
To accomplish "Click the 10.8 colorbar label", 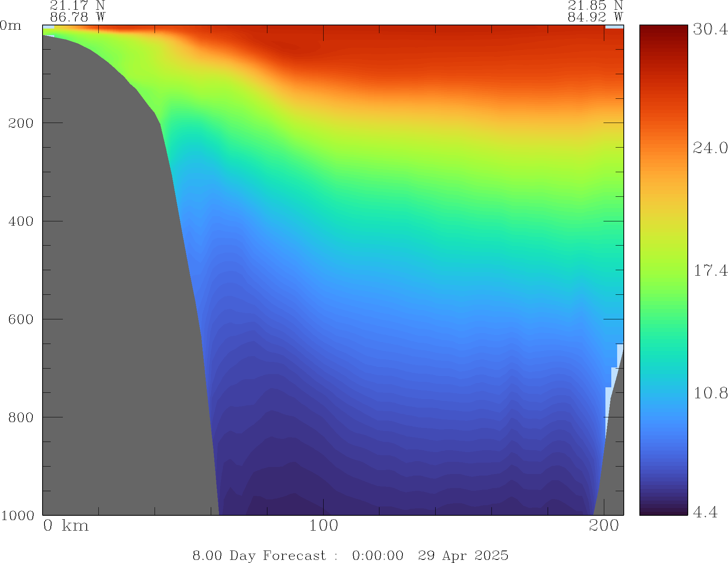I will point(710,393).
